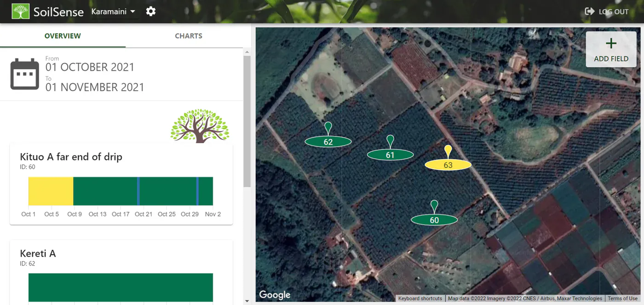The image size is (644, 305).
Task: Click the Oct 9 axis label
Action: (x=75, y=214)
